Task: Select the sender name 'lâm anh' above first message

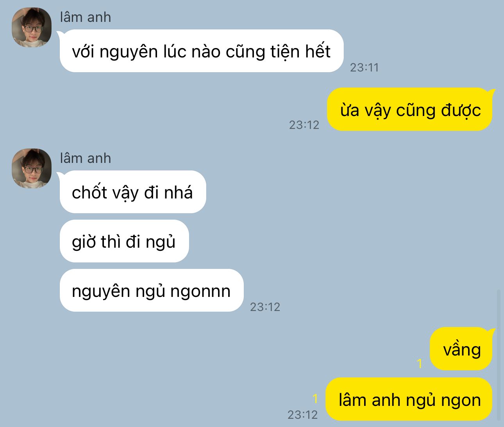Action: tap(86, 17)
